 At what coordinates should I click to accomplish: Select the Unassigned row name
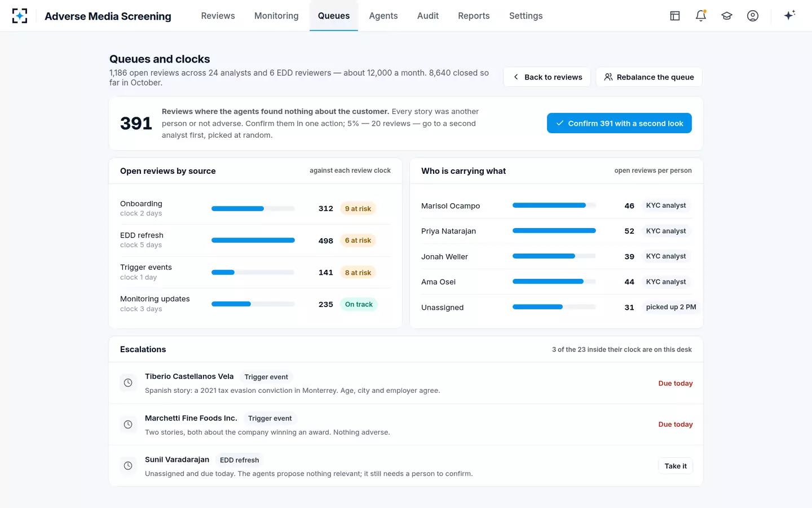[x=442, y=308]
